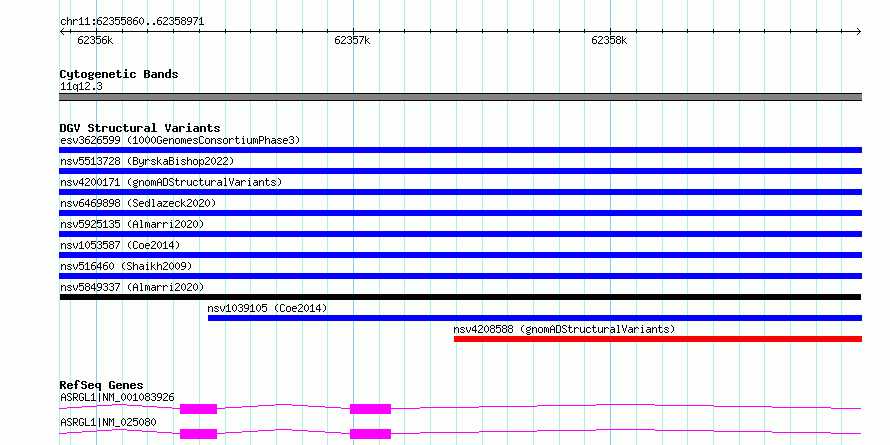Image resolution: width=890 pixels, height=445 pixels.
Task: Click the nsv5513728 blue variant bar
Action: tap(460, 171)
